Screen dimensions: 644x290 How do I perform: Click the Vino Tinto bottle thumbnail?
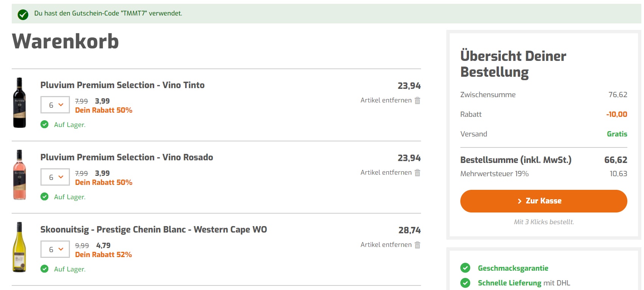(20, 103)
